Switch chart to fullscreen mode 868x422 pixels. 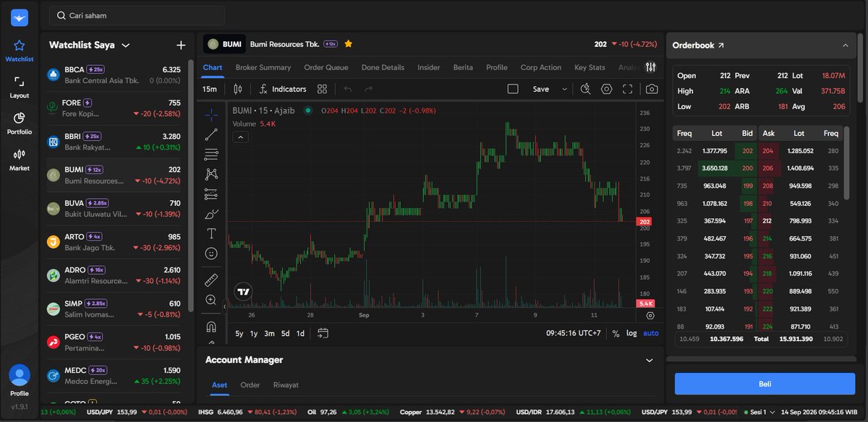[x=627, y=89]
